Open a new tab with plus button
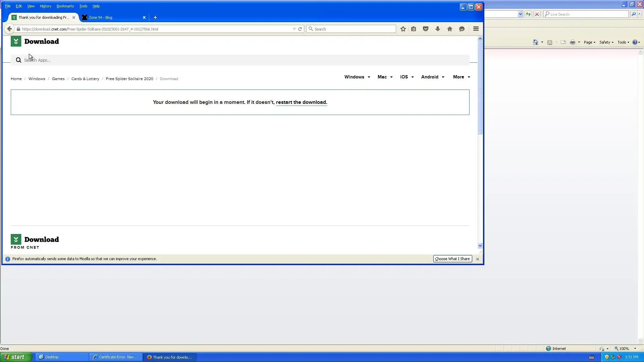The height and width of the screenshot is (362, 644). pos(155,17)
